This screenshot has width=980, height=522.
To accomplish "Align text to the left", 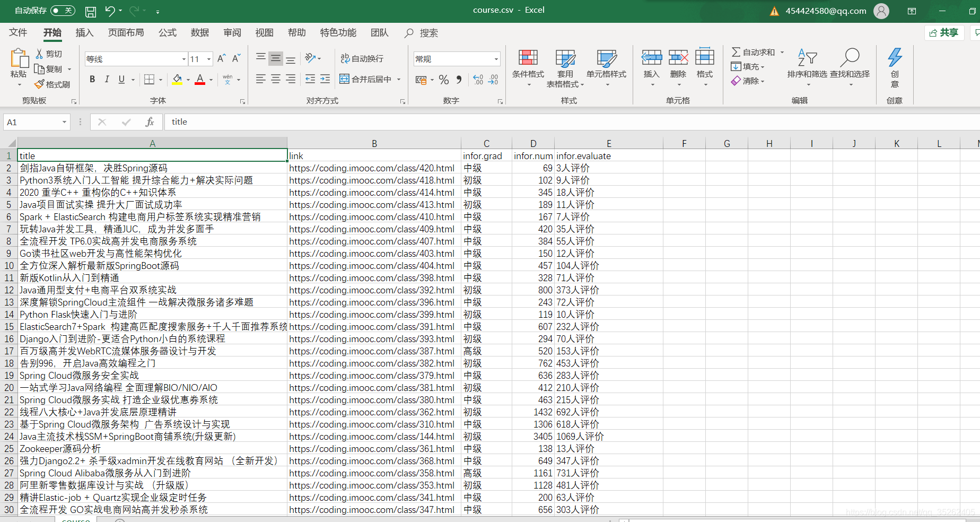I will [x=260, y=79].
